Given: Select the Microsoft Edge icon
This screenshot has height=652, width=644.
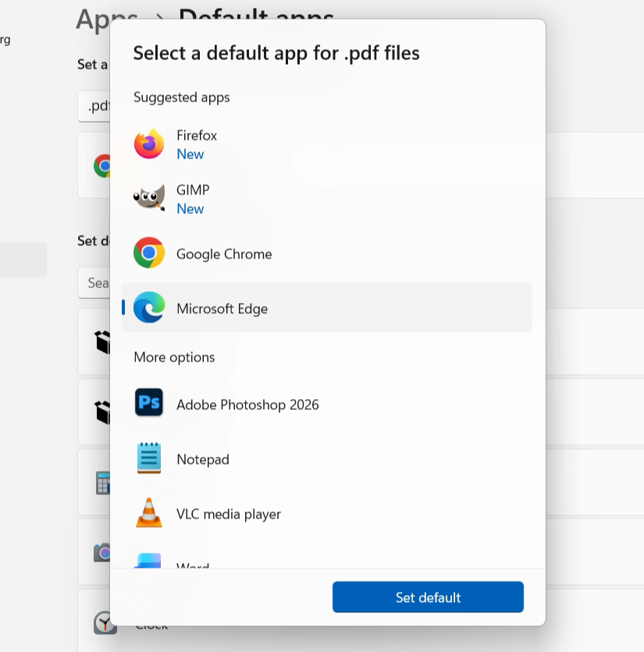Looking at the screenshot, I should pos(149,308).
